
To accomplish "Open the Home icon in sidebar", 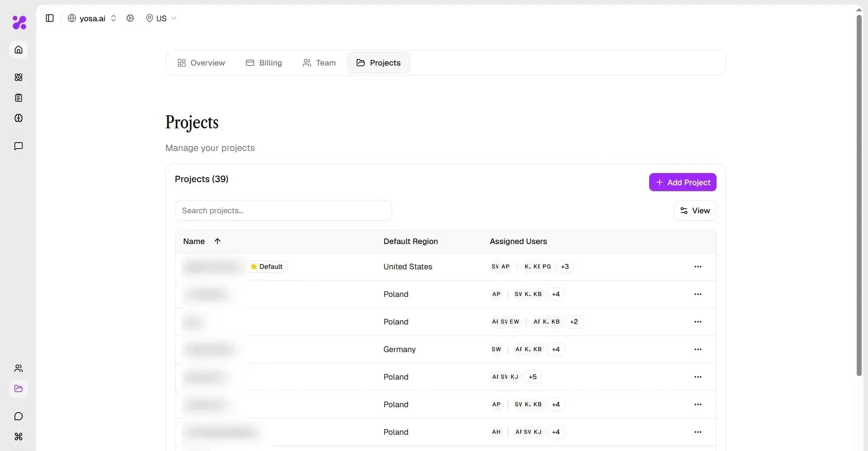I will tap(19, 50).
